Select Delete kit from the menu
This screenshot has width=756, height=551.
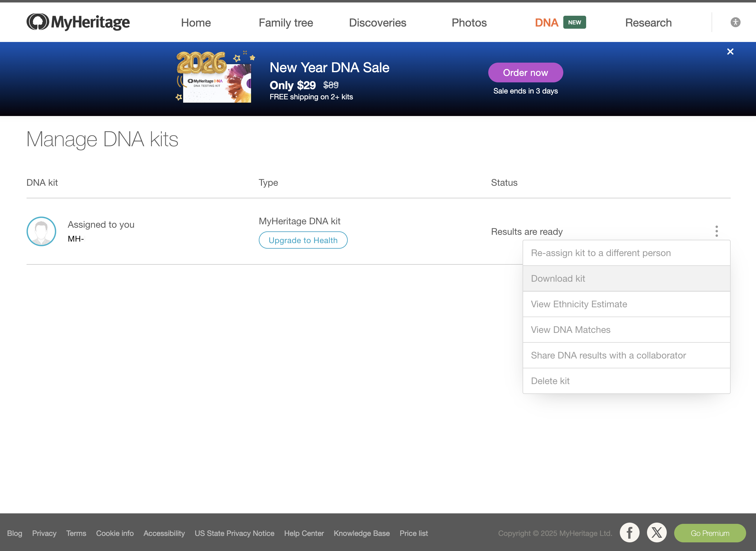pos(550,381)
